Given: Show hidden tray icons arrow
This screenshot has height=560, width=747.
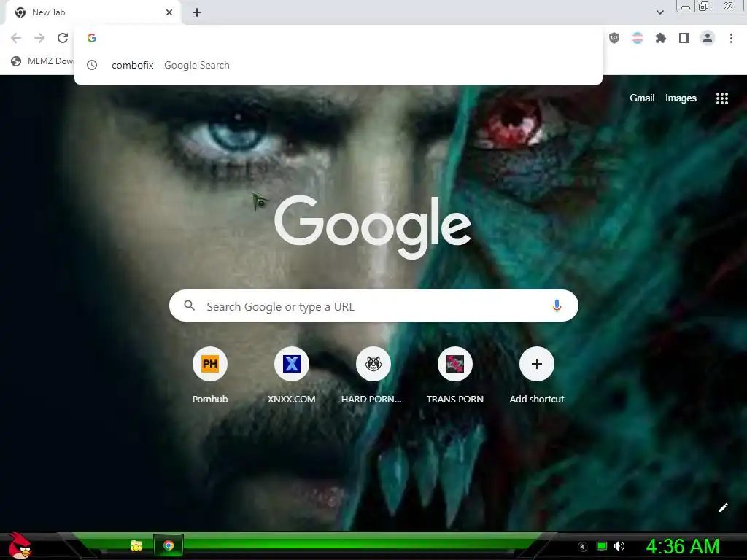Looking at the screenshot, I should [582, 547].
